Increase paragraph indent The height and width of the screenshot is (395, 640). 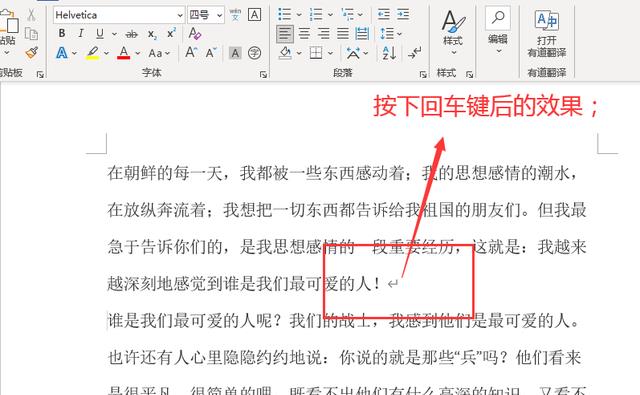[x=403, y=15]
